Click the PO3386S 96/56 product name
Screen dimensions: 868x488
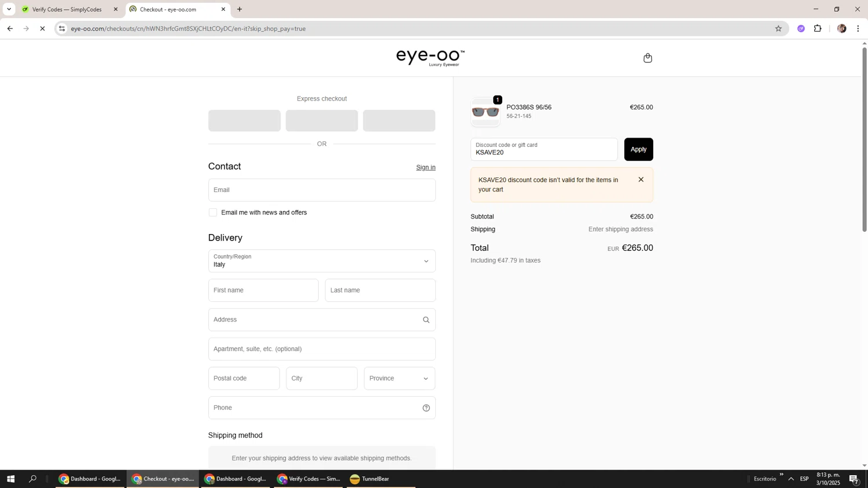click(x=529, y=108)
